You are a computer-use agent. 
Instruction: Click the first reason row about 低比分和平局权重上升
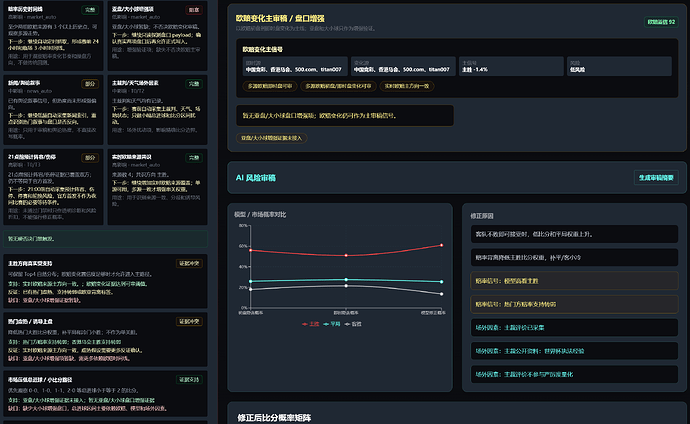coord(574,234)
